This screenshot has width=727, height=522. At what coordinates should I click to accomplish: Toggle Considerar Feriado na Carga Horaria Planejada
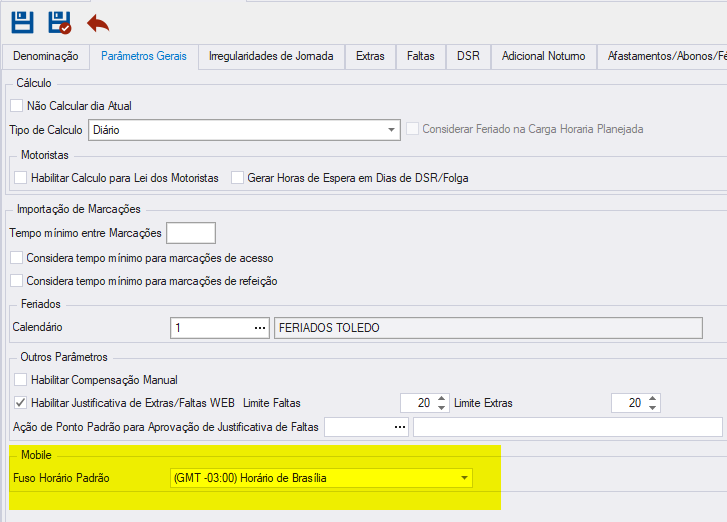(x=412, y=128)
